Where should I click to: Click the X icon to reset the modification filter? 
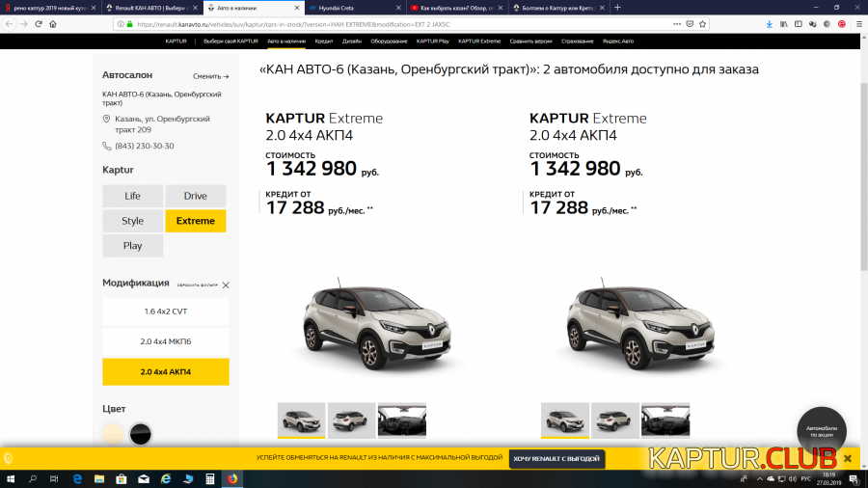tap(226, 285)
